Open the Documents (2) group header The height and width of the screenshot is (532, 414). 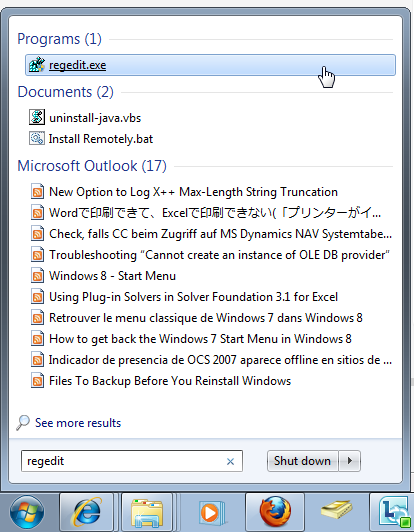point(65,92)
